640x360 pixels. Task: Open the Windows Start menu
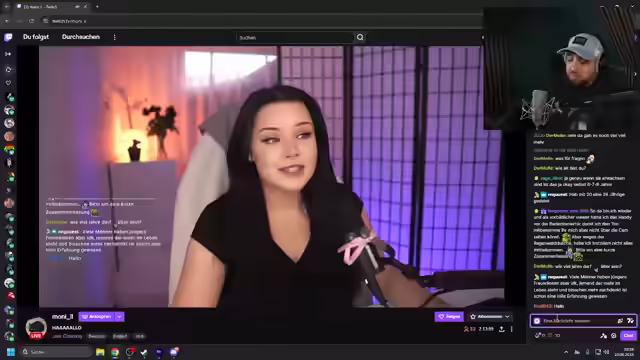click(11, 352)
